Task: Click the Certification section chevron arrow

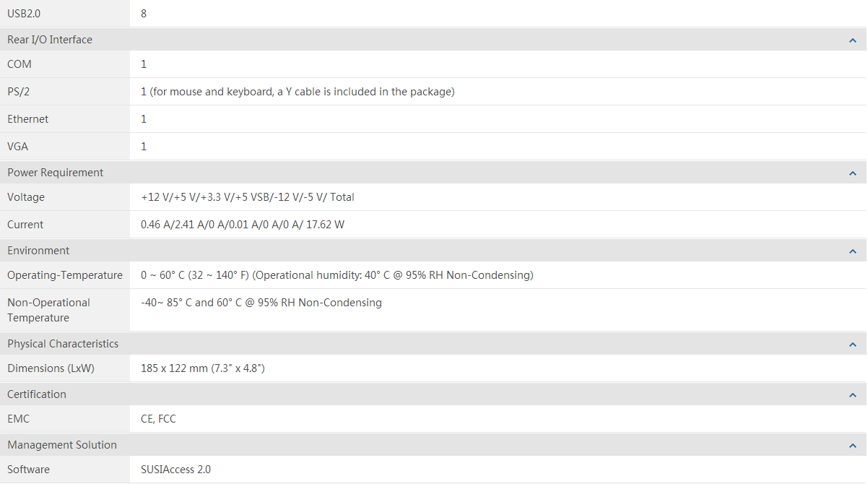Action: [853, 395]
